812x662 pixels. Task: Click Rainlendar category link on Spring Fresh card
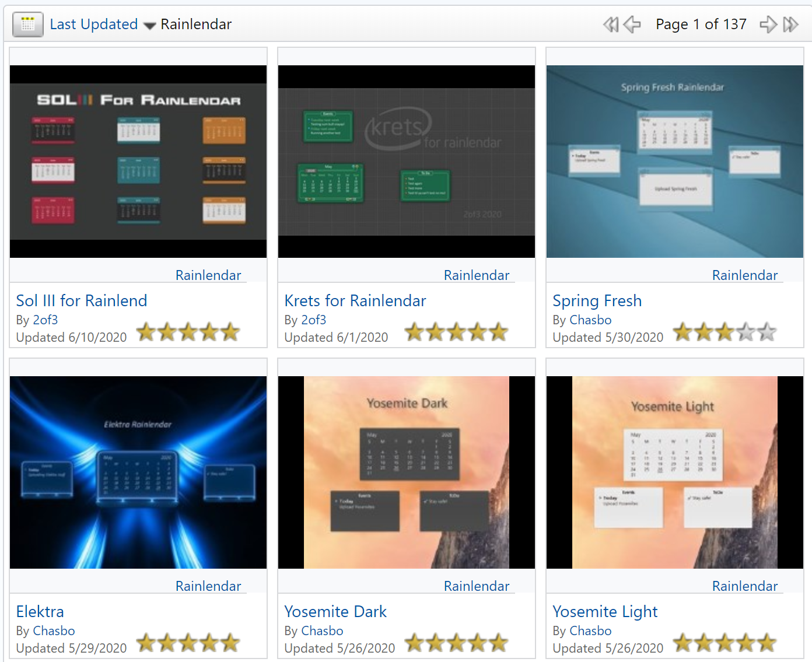[x=745, y=275]
